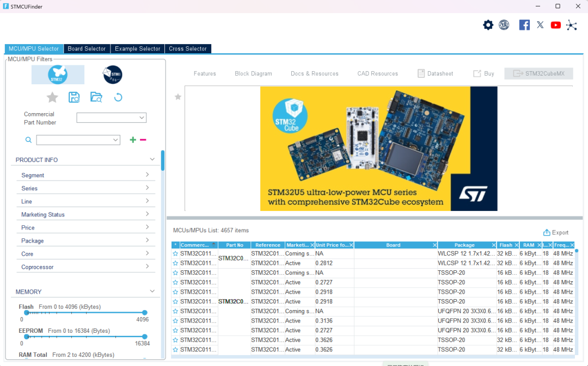588x366 pixels.
Task: Click the favorite star beside the banner
Action: point(178,97)
